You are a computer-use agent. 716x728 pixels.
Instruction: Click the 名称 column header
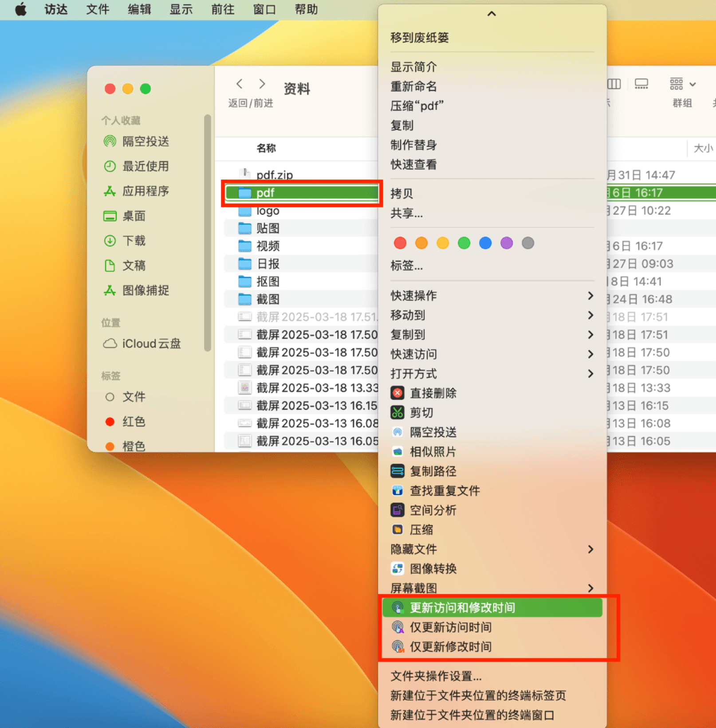click(x=266, y=148)
